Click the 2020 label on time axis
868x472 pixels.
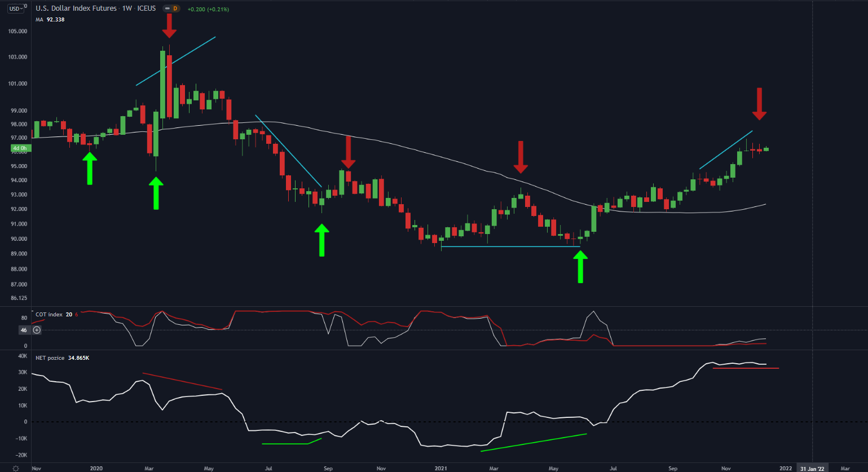96,469
